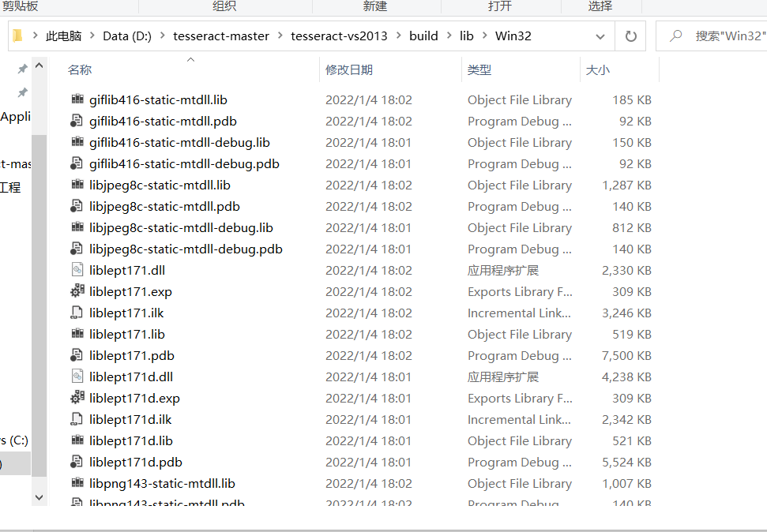The image size is (767, 532).
Task: Expand the chevron after Data (D:) breadcrumb
Action: (x=163, y=36)
